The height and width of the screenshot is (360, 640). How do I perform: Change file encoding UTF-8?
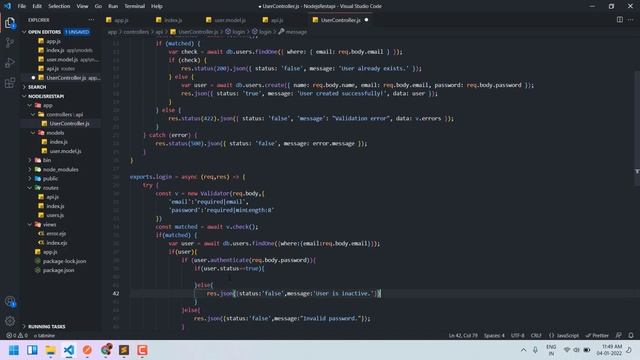518,336
